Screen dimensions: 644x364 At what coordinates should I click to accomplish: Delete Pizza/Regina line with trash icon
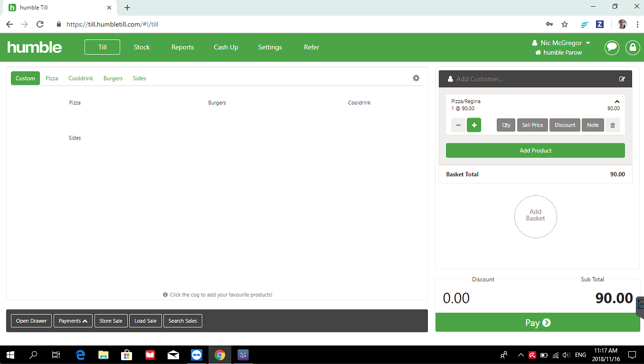point(613,125)
